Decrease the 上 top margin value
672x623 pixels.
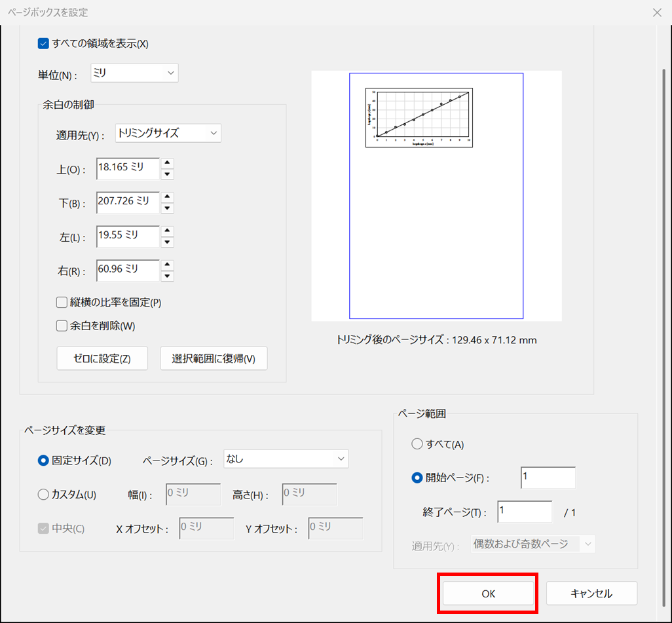pyautogui.click(x=167, y=174)
